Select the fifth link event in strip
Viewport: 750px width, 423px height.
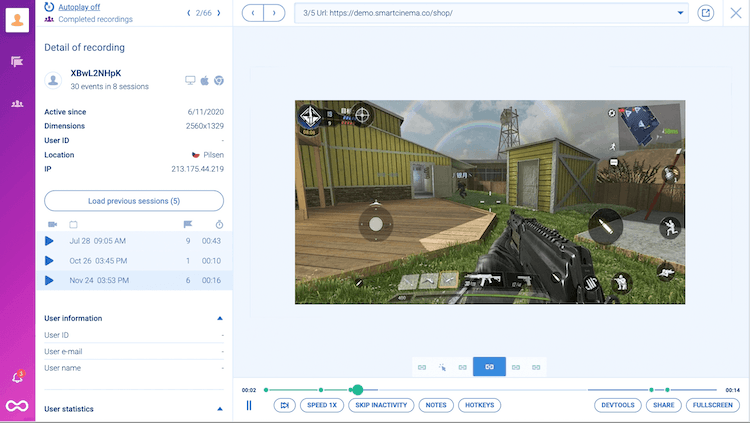pyautogui.click(x=516, y=367)
